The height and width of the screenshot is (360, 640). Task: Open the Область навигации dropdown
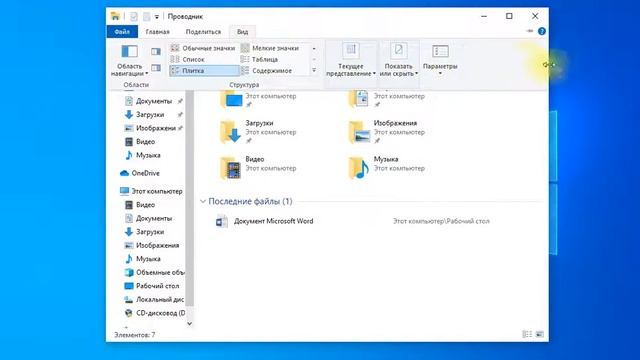pyautogui.click(x=129, y=60)
